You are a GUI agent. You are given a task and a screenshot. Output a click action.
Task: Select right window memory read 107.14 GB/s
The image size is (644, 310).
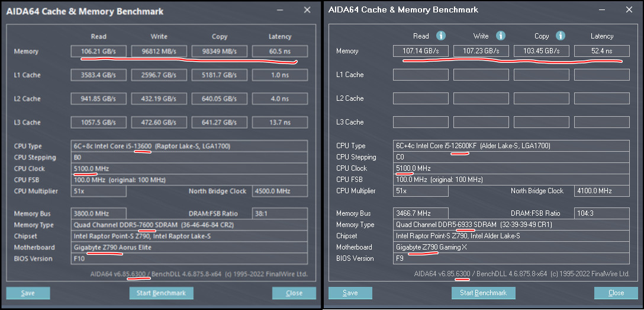tap(421, 51)
